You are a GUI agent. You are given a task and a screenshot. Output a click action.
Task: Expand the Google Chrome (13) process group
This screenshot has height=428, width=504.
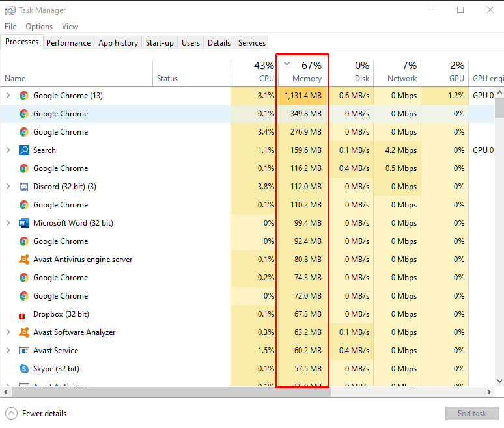point(8,96)
